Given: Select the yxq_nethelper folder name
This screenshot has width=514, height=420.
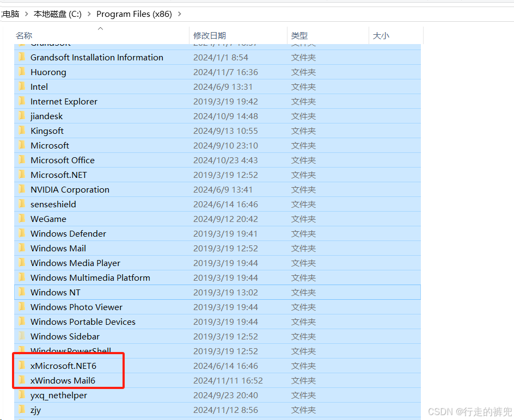Looking at the screenshot, I should [59, 396].
